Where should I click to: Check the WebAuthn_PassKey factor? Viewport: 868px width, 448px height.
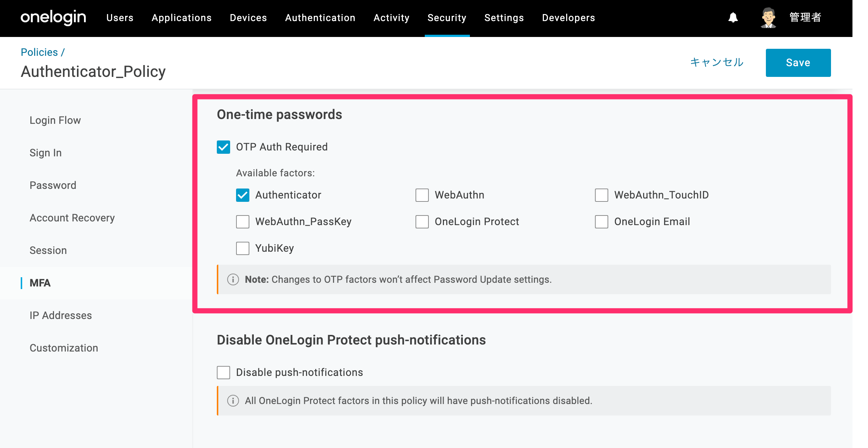pyautogui.click(x=243, y=222)
